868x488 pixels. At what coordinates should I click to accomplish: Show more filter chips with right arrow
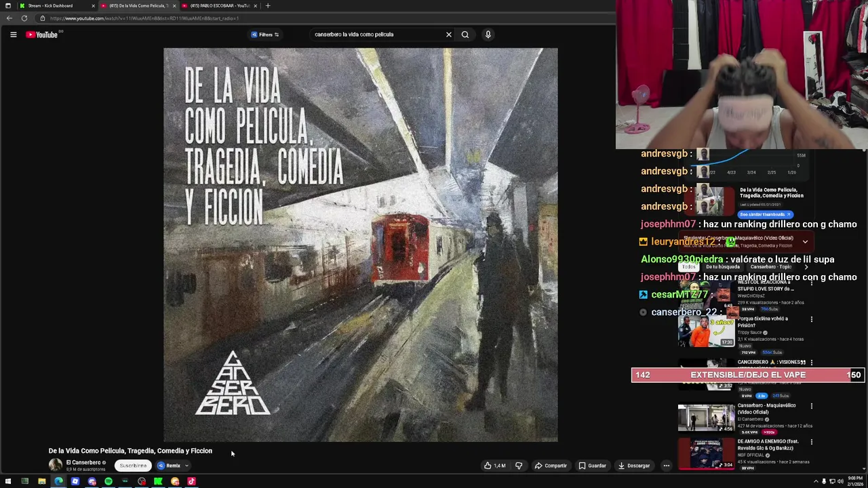click(x=806, y=267)
